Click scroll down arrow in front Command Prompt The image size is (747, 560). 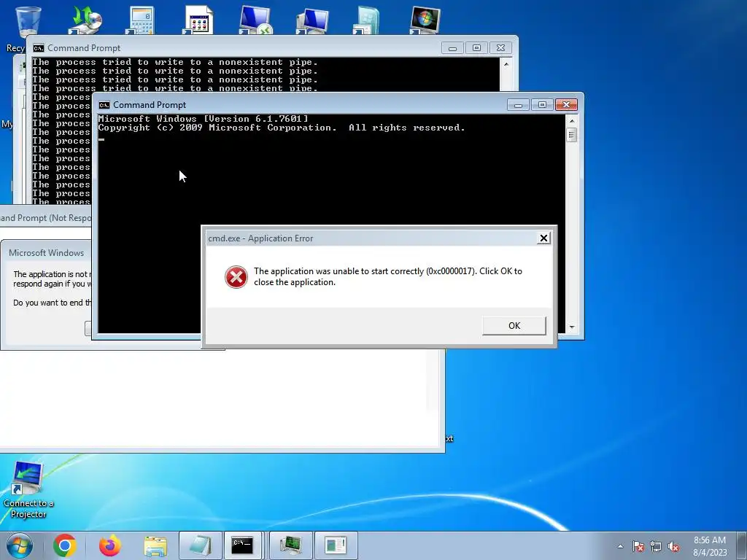572,327
